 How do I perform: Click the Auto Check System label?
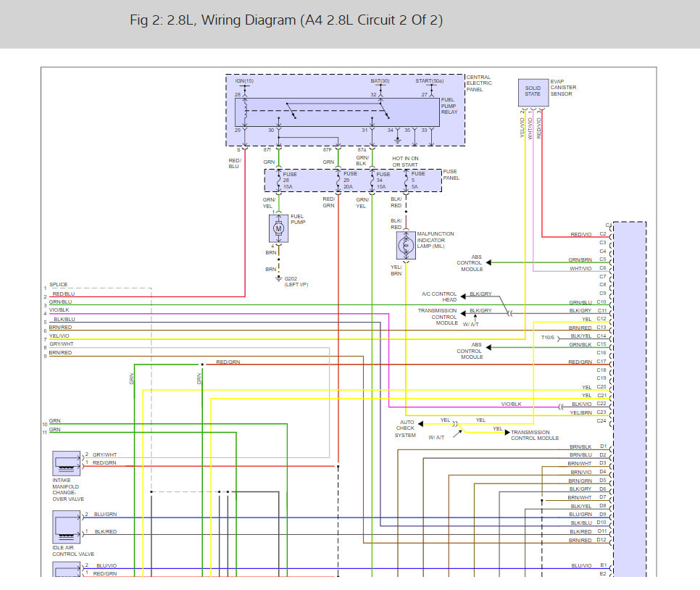coord(405,428)
